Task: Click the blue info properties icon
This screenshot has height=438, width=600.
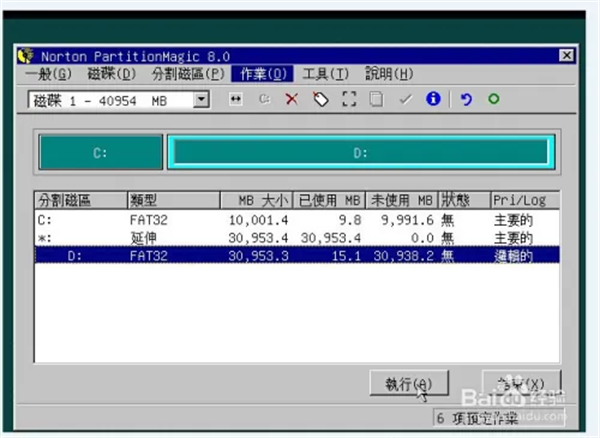Action: pos(433,99)
